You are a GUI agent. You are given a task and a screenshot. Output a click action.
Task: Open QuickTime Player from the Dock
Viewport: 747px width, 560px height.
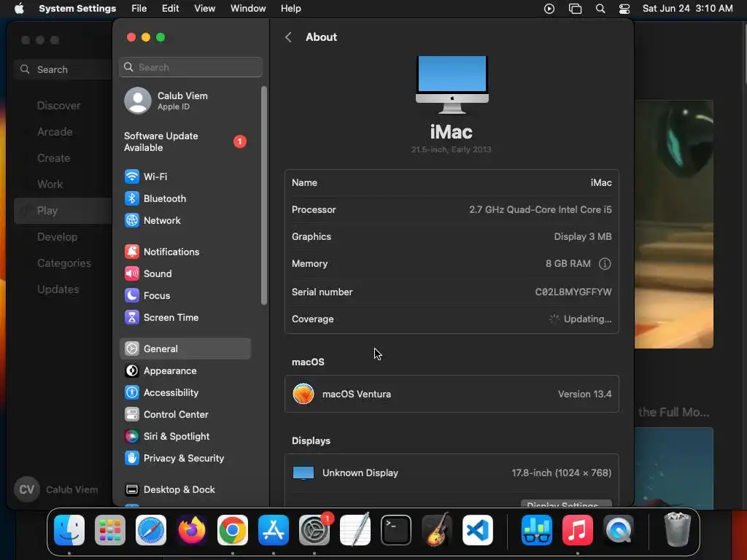[619, 530]
